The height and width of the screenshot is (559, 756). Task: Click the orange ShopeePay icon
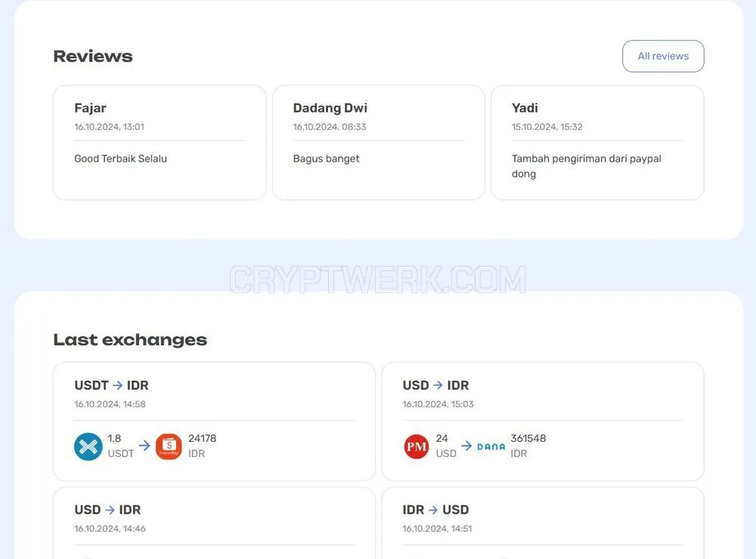coord(169,446)
